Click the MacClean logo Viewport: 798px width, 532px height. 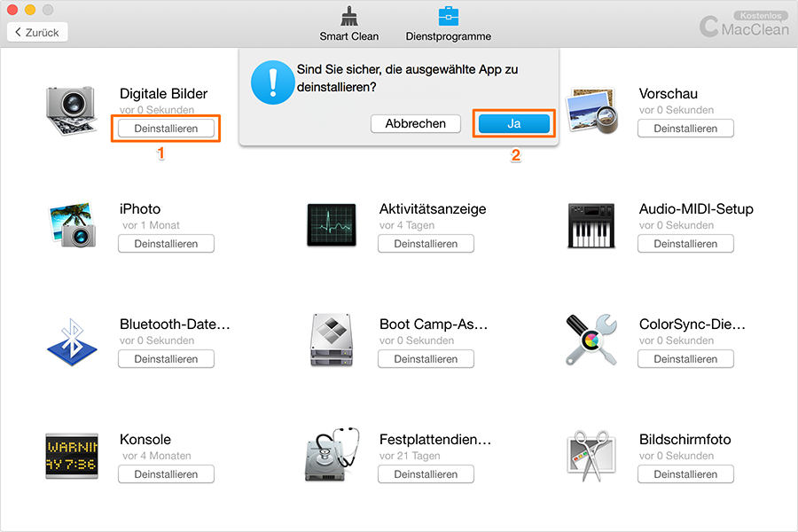pos(744,26)
